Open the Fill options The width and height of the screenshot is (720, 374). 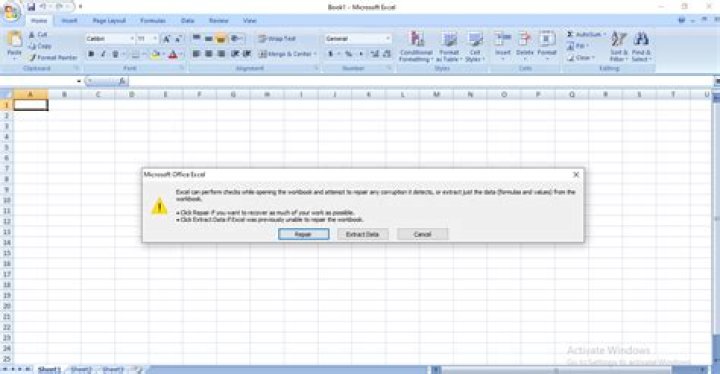[x=577, y=46]
